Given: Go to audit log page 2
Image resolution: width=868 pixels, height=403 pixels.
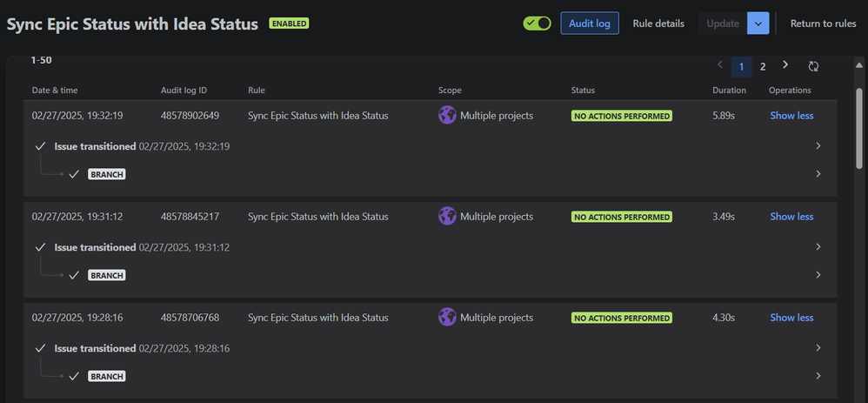Looking at the screenshot, I should [763, 66].
